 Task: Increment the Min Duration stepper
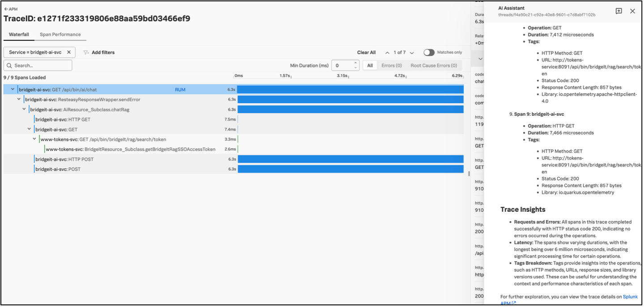tap(356, 63)
